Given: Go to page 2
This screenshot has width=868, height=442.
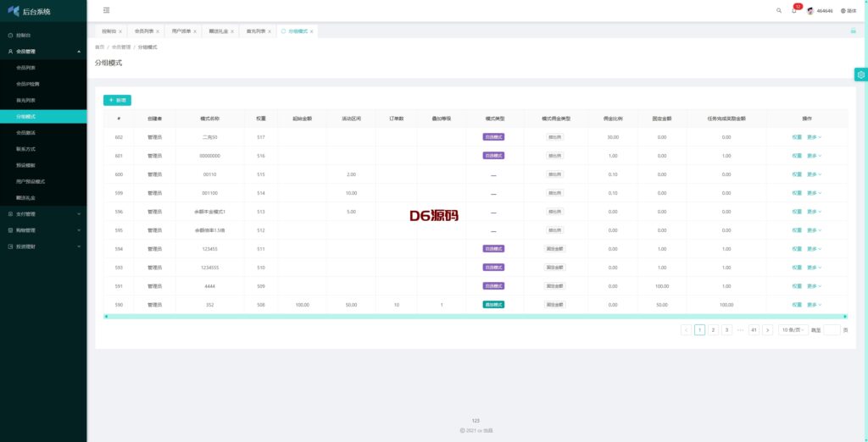Looking at the screenshot, I should click(x=714, y=329).
